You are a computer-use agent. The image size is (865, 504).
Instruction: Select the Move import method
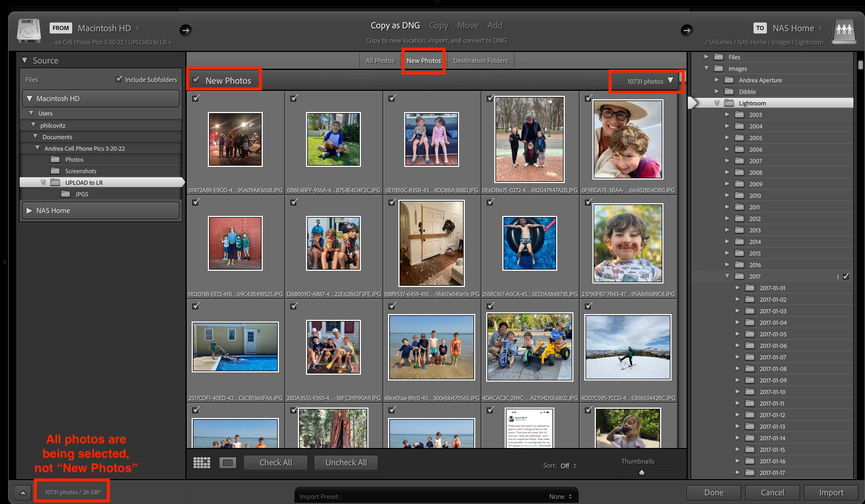click(x=467, y=25)
